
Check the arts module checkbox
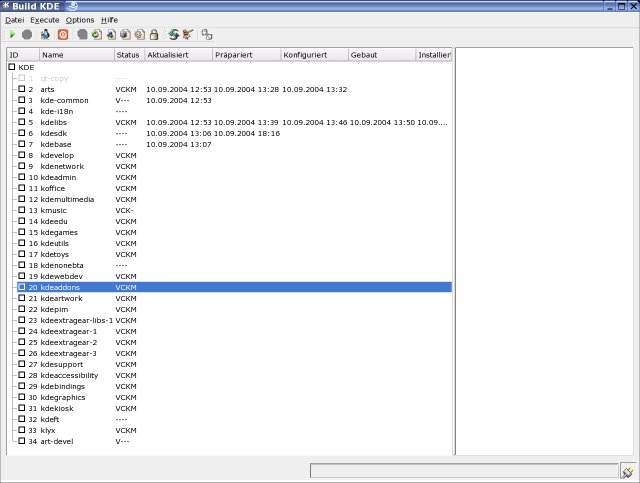22,89
